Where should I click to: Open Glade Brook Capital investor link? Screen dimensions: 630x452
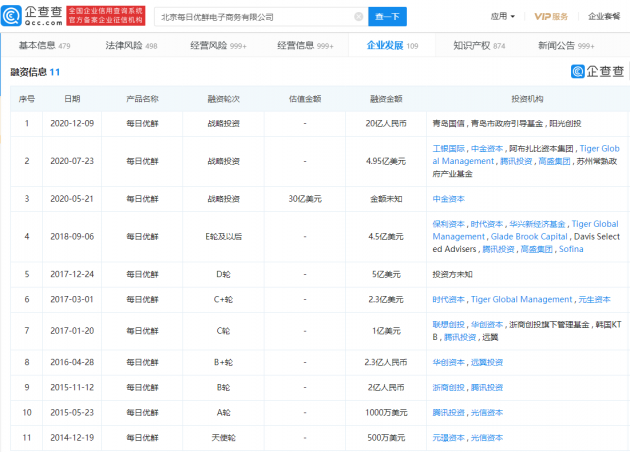(x=529, y=237)
